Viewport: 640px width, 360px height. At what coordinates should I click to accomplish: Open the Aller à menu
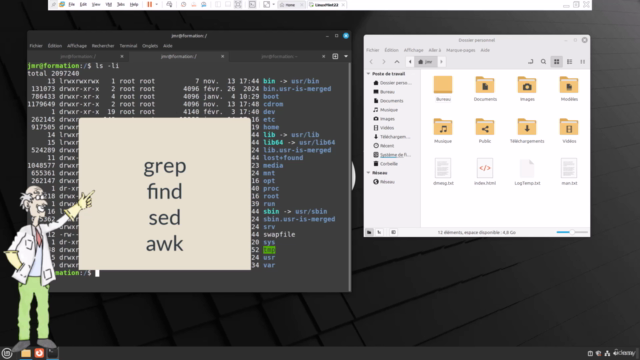(435, 50)
